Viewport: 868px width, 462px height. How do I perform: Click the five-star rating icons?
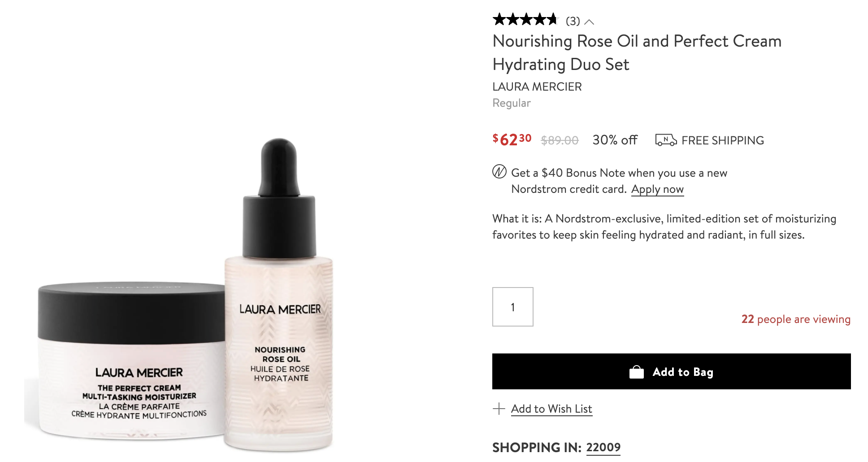525,20
